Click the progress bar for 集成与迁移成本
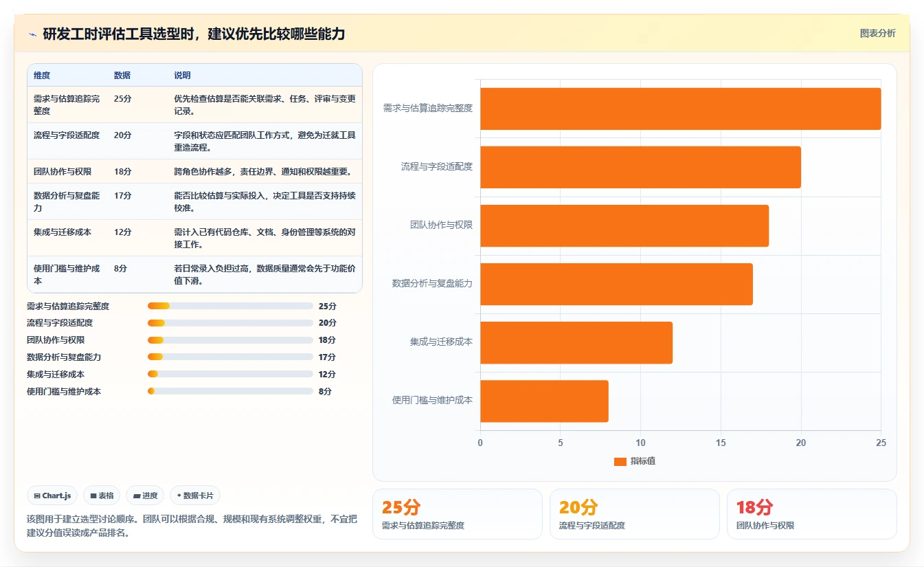 [230, 375]
